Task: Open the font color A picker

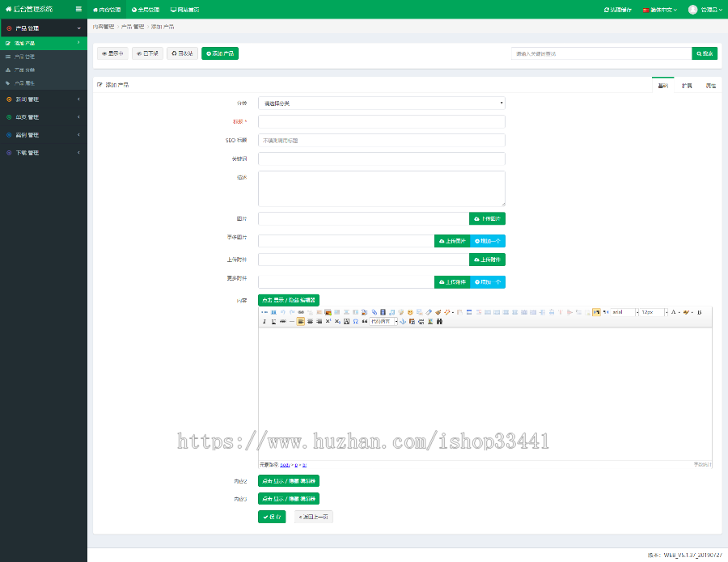Action: [x=675, y=312]
